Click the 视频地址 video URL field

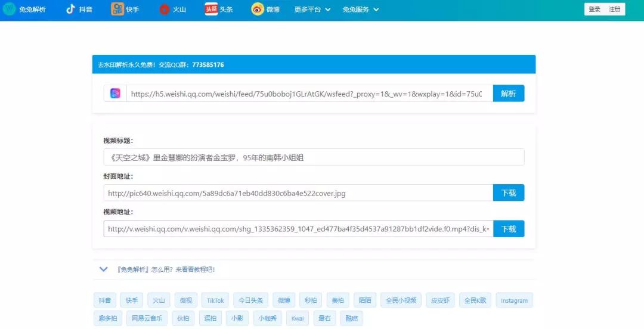tap(298, 229)
